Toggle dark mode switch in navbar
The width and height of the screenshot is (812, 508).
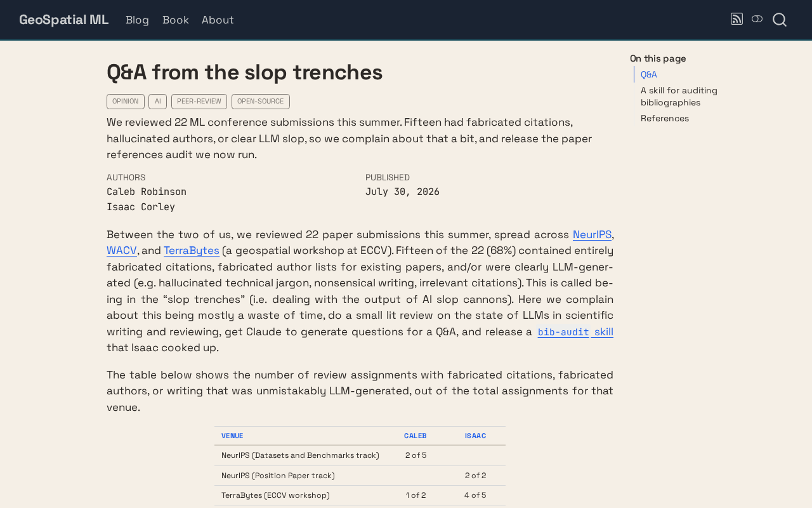(757, 19)
